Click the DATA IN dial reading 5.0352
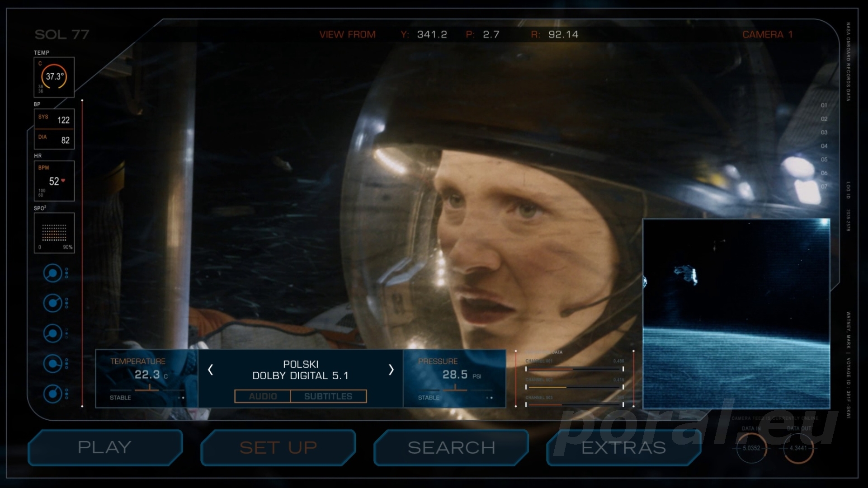The width and height of the screenshot is (868, 488). click(751, 448)
